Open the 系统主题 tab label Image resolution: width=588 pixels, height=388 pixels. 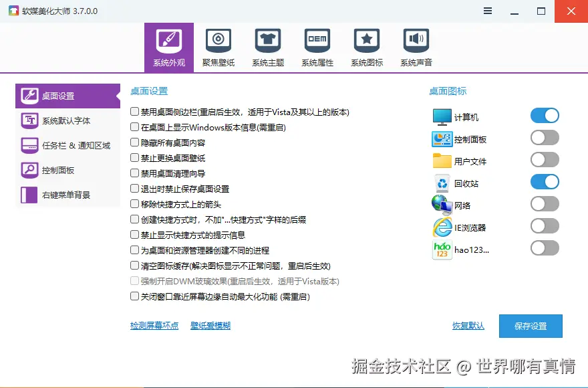click(x=268, y=63)
